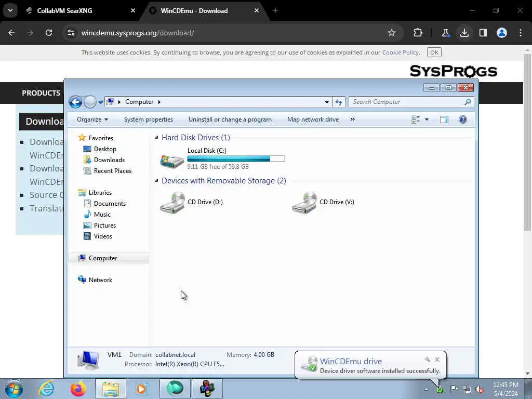
Task: Click the magnifier icon in Search Computer
Action: coord(468,102)
